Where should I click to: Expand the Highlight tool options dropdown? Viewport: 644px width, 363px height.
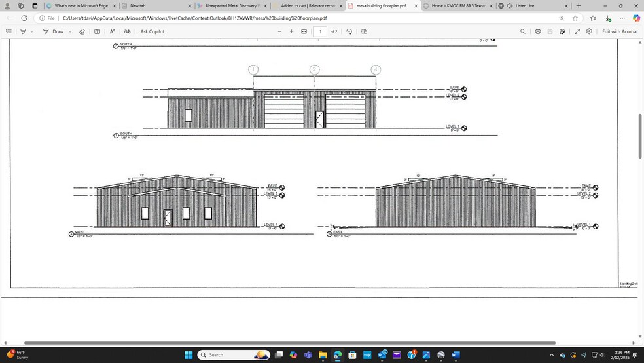[x=31, y=31]
